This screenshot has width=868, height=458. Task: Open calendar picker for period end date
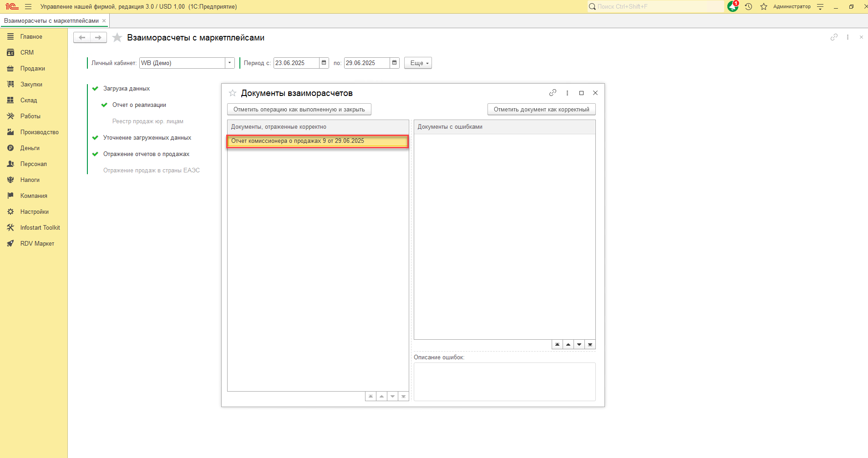395,63
